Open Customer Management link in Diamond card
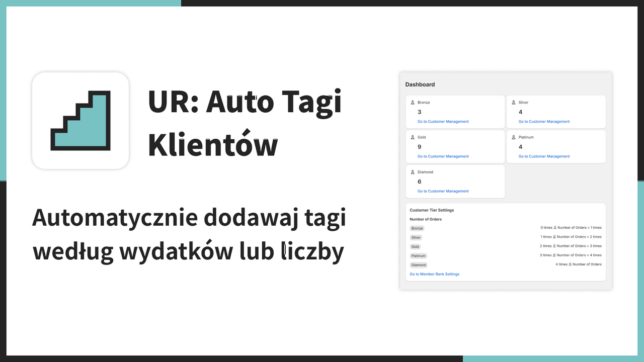Viewport: 644px width, 362px height. (x=443, y=191)
